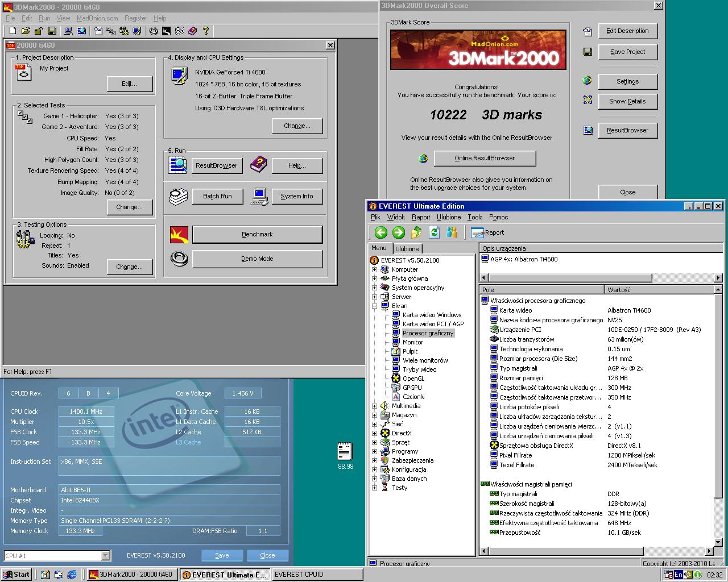This screenshot has height=582, width=728.
Task: Select OpenGL item in Ekran tree
Action: coord(413,379)
